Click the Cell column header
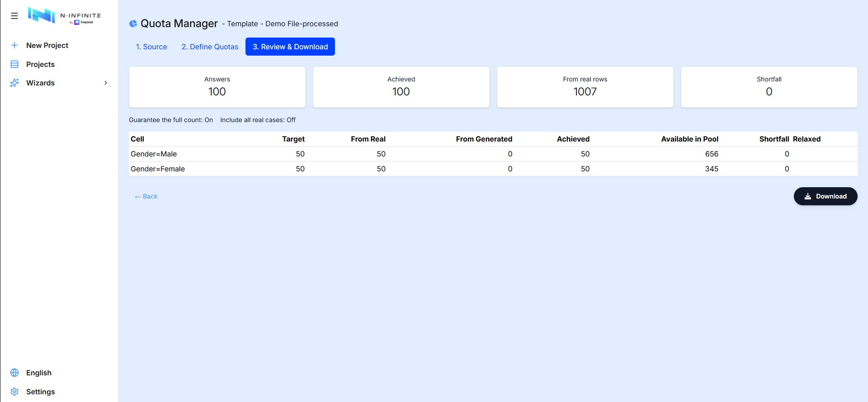868x402 pixels. coord(137,139)
